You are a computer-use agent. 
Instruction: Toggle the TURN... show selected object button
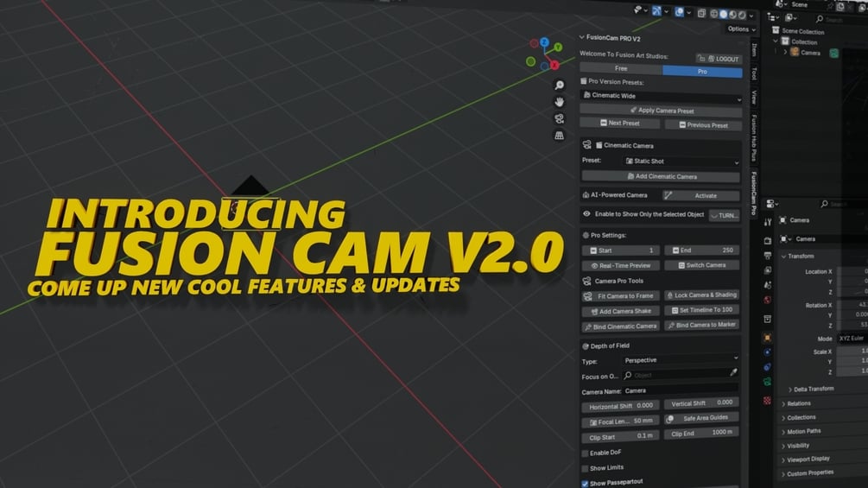pyautogui.click(x=725, y=215)
